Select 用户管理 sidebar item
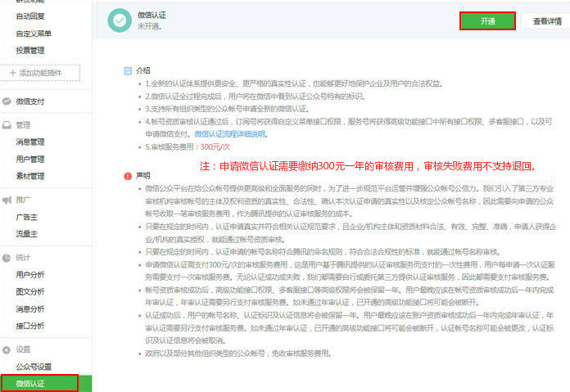 coord(30,159)
